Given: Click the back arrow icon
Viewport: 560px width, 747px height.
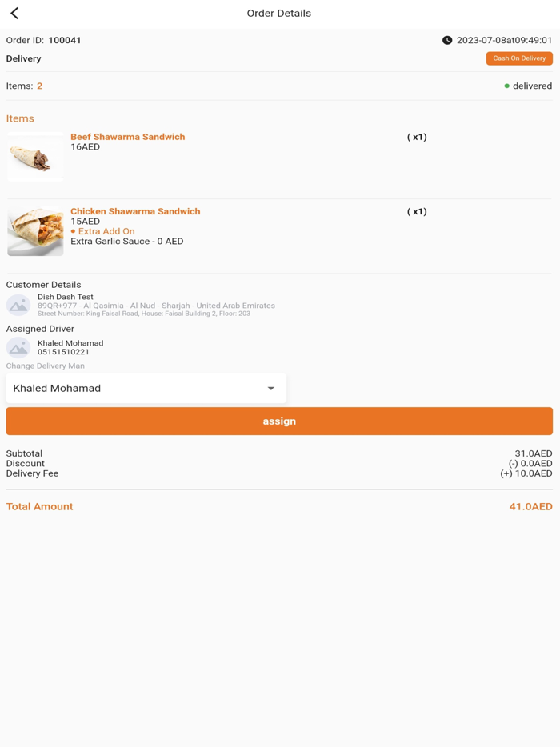Looking at the screenshot, I should [12, 13].
